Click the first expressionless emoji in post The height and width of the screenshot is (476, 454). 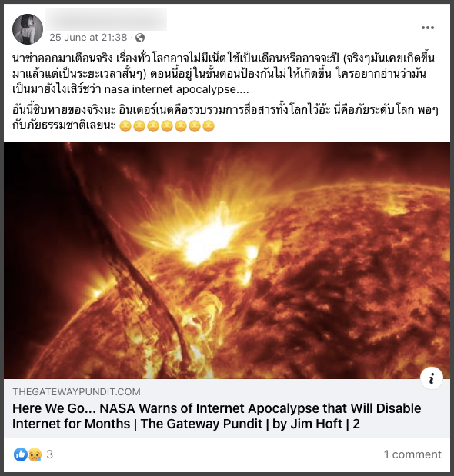coord(125,126)
